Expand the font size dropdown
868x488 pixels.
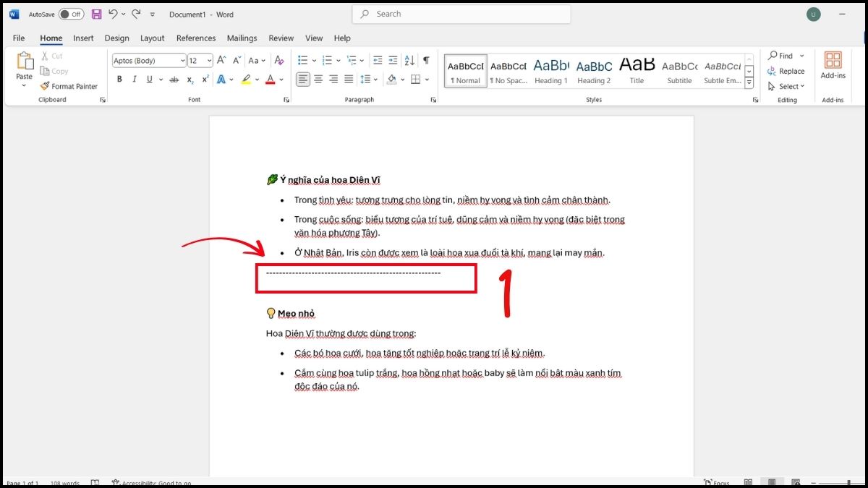pyautogui.click(x=210, y=61)
